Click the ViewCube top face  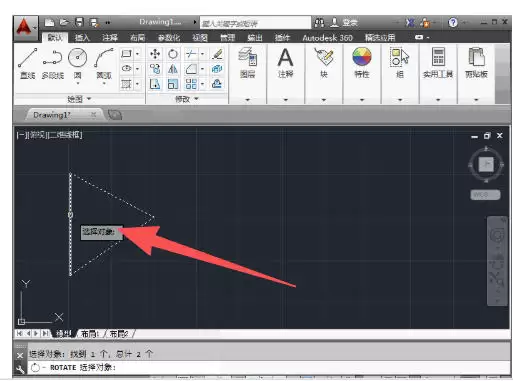(x=486, y=164)
